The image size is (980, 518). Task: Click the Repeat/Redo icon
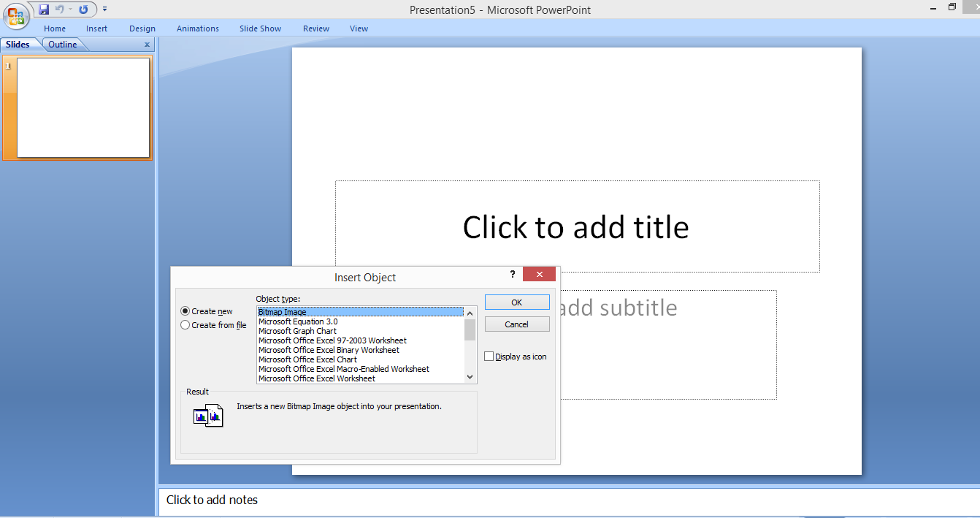click(x=83, y=9)
